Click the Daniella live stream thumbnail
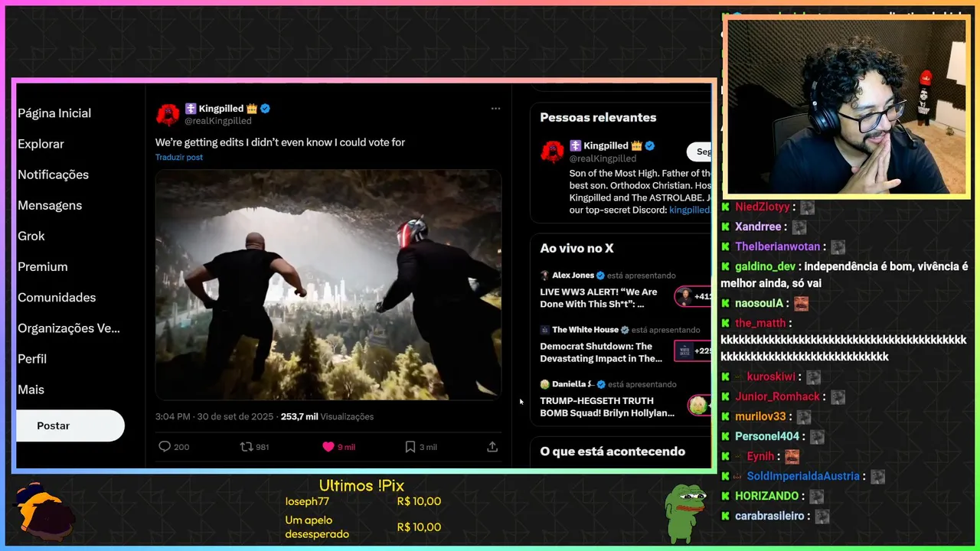This screenshot has height=551, width=980. (699, 405)
